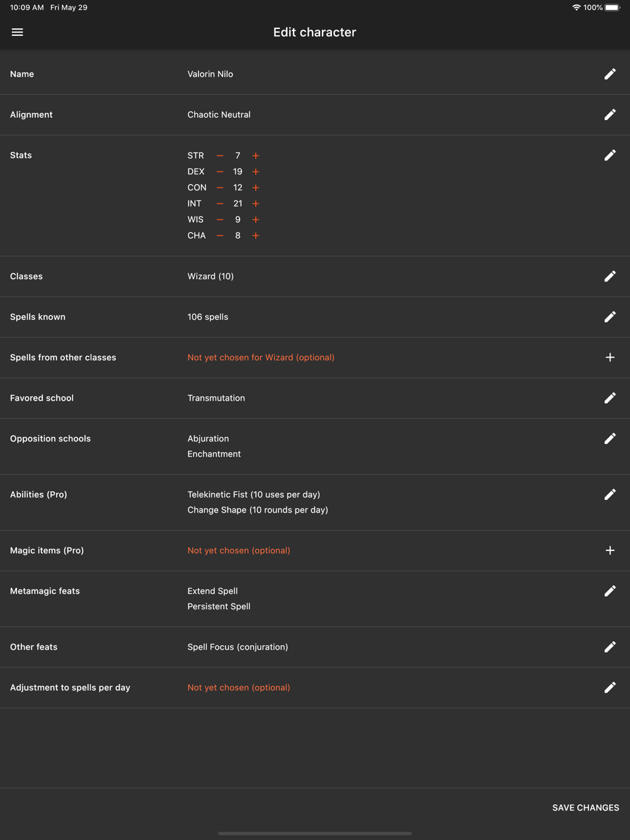
Task: Edit the character Name field
Action: pos(610,74)
